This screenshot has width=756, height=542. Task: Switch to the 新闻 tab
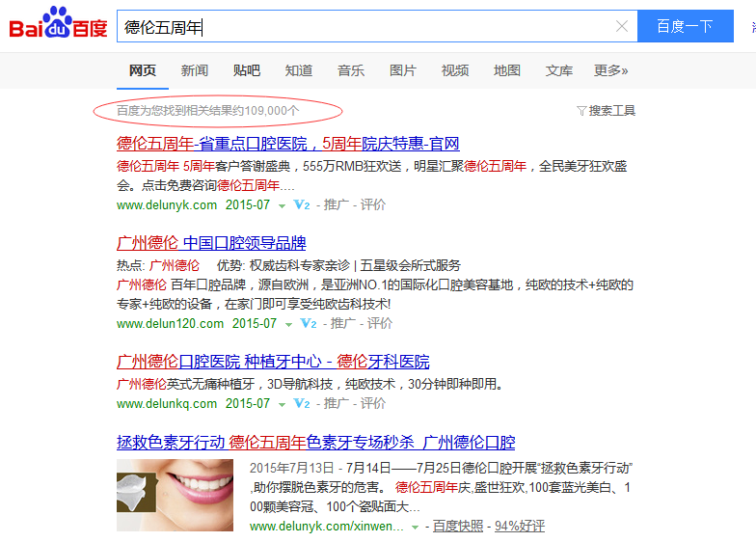coord(195,70)
